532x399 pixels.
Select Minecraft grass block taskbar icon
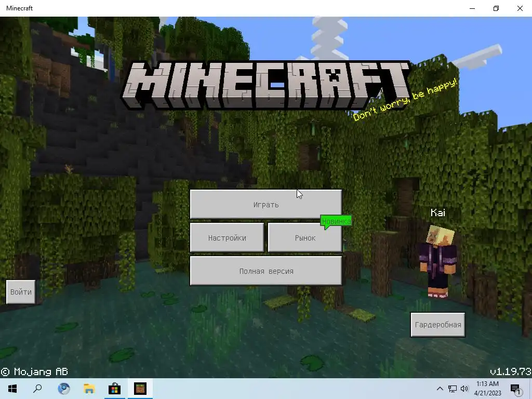coord(140,389)
